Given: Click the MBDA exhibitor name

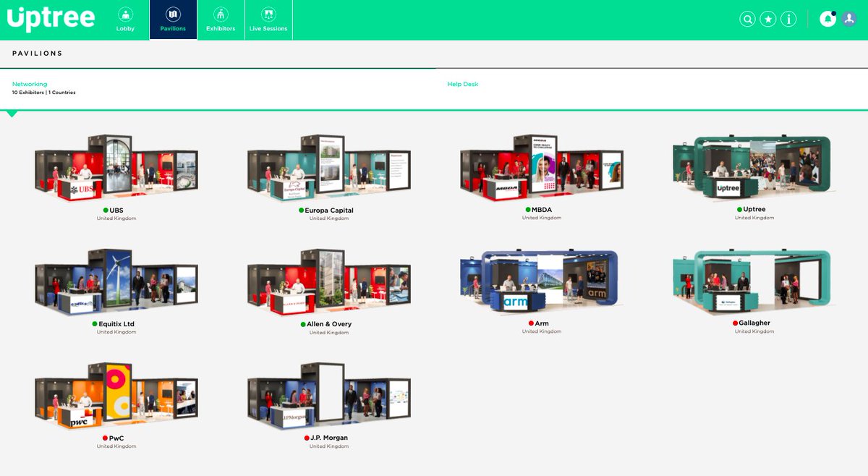Looking at the screenshot, I should coord(542,210).
